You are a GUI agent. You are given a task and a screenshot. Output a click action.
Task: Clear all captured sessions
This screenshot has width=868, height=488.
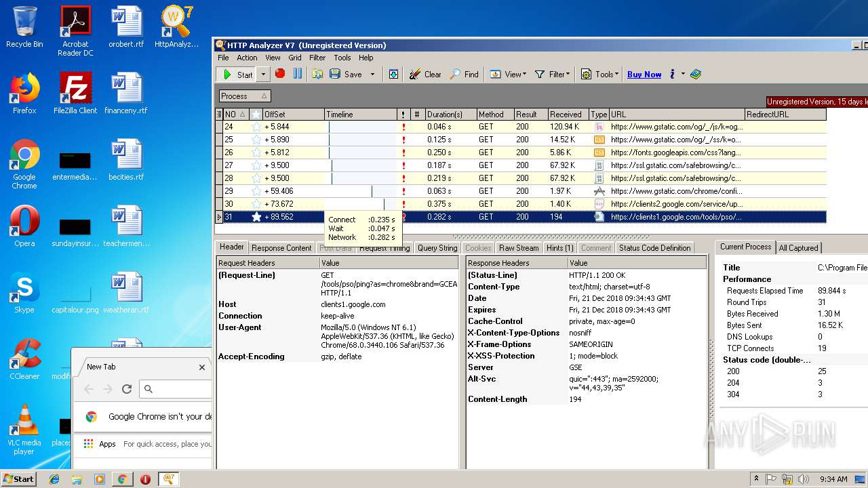point(425,75)
